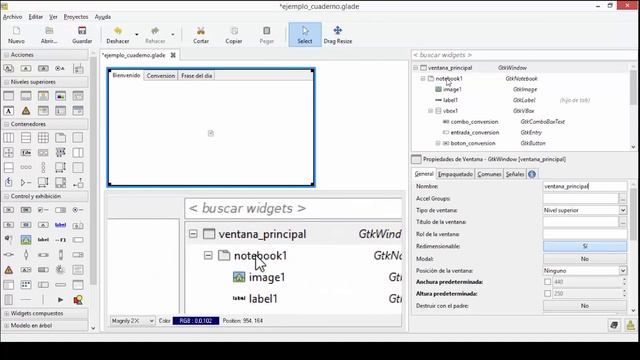Click the Nombre field ventana_principal
This screenshot has width=640, height=360.
coord(584,186)
